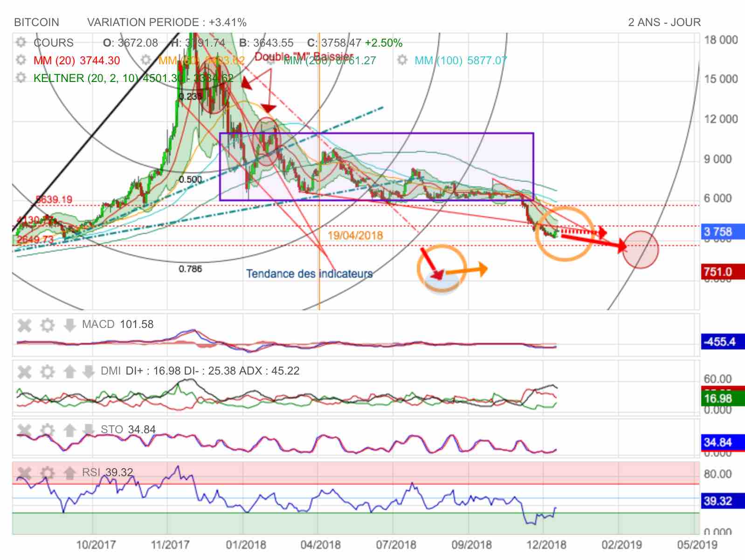Click the 01/2018 date axis label
745x560 pixels.
point(246,545)
